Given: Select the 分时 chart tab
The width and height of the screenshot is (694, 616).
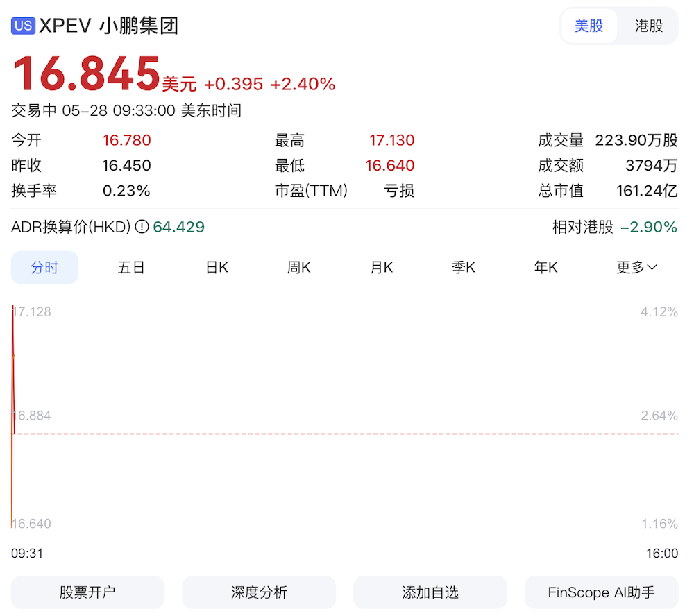Looking at the screenshot, I should pos(44,267).
